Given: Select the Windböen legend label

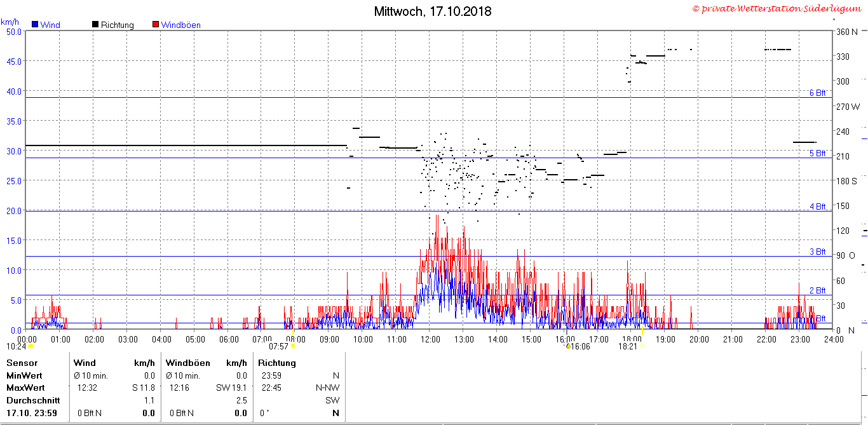Looking at the screenshot, I should [x=181, y=25].
